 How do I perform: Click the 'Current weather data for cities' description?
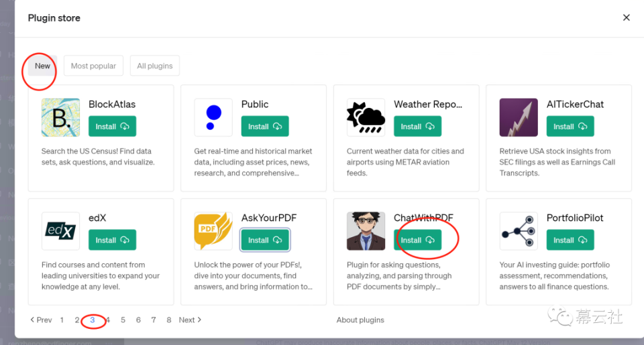[x=405, y=162]
